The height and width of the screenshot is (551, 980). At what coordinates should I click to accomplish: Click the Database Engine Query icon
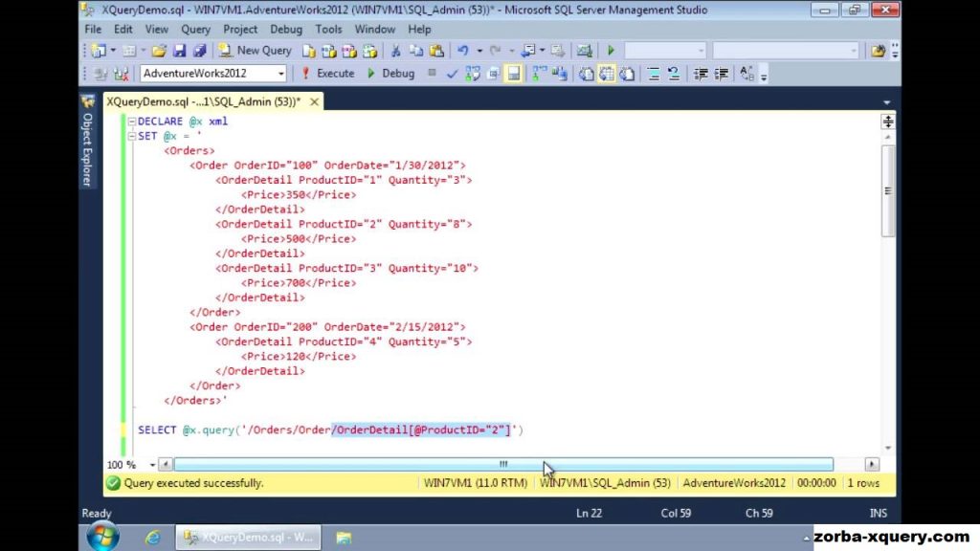click(309, 51)
